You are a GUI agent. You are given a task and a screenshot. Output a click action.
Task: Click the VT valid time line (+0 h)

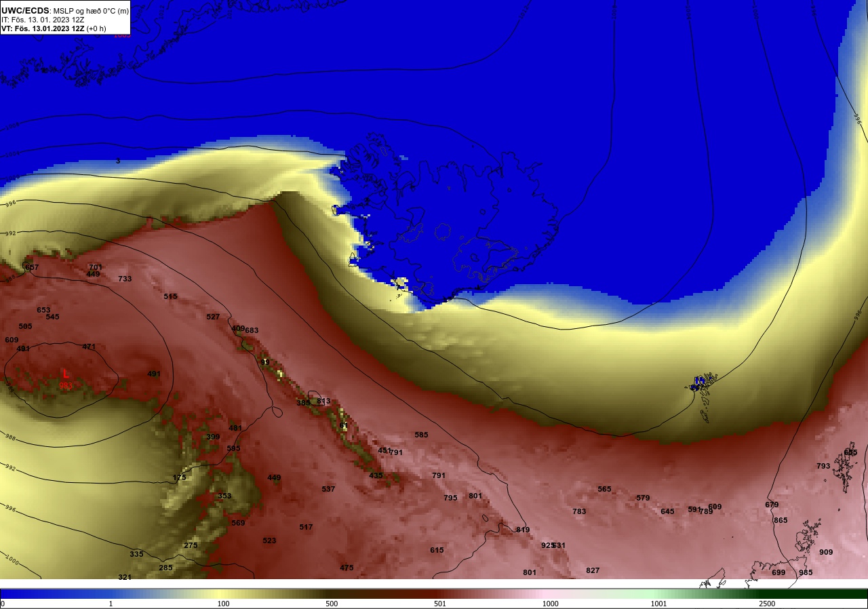click(x=53, y=28)
